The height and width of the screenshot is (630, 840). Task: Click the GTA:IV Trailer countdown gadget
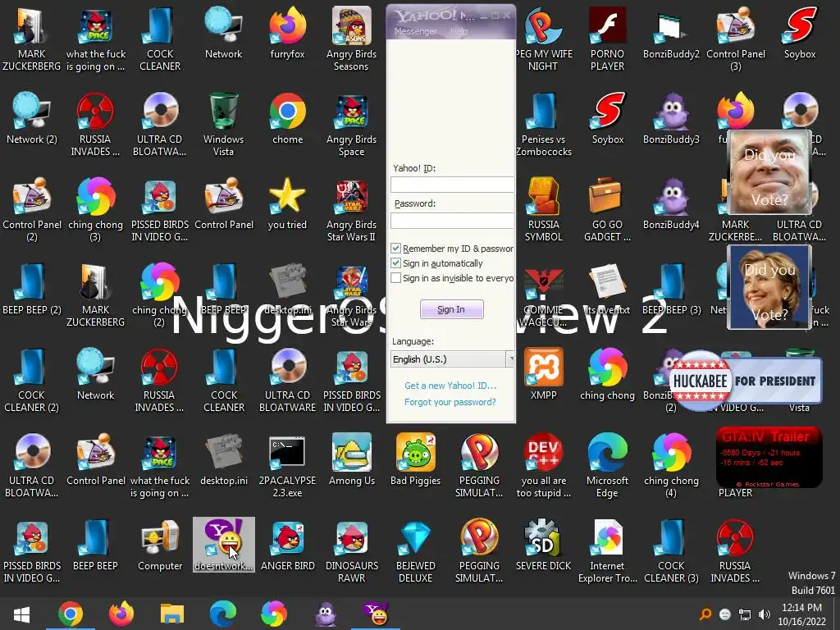769,457
